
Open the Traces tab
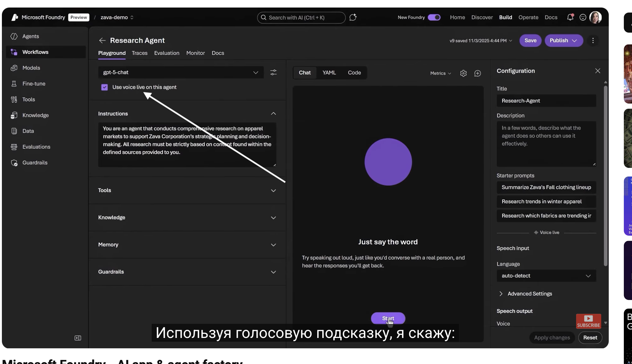(x=139, y=53)
